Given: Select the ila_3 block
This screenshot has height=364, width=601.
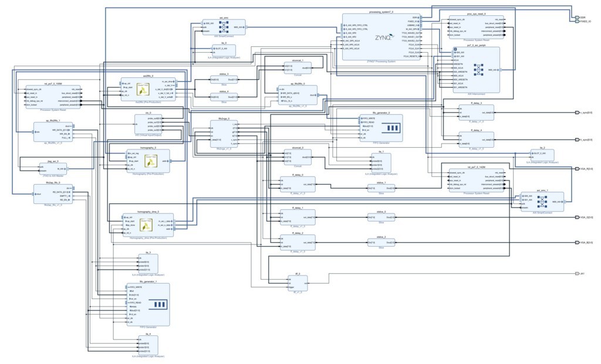Looking at the screenshot, I should point(148,264).
